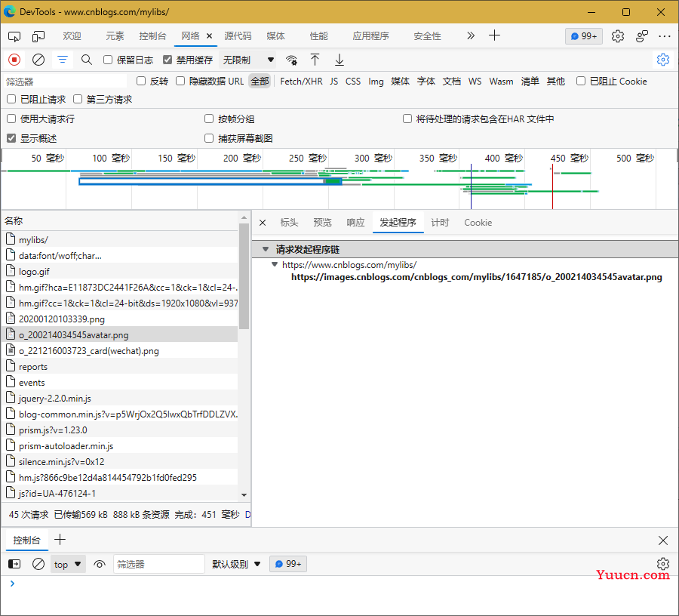Open the customize DevTools three-dot menu
The width and height of the screenshot is (679, 616).
[664, 36]
